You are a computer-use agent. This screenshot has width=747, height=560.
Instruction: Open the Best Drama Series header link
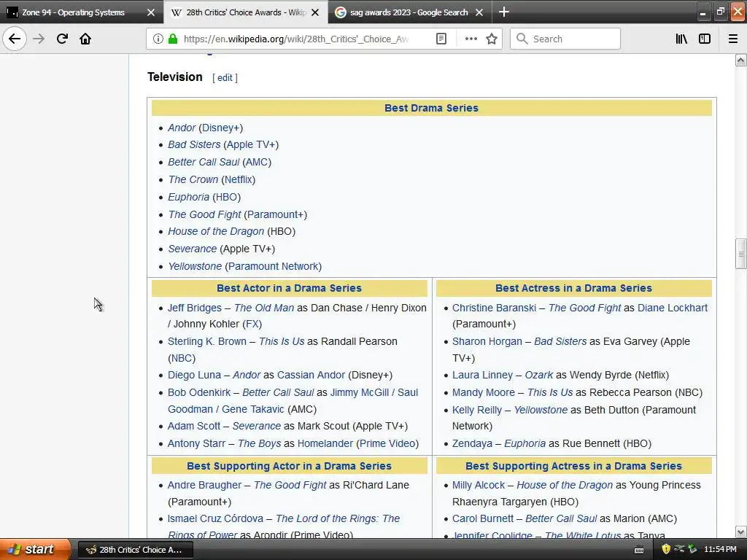click(431, 108)
